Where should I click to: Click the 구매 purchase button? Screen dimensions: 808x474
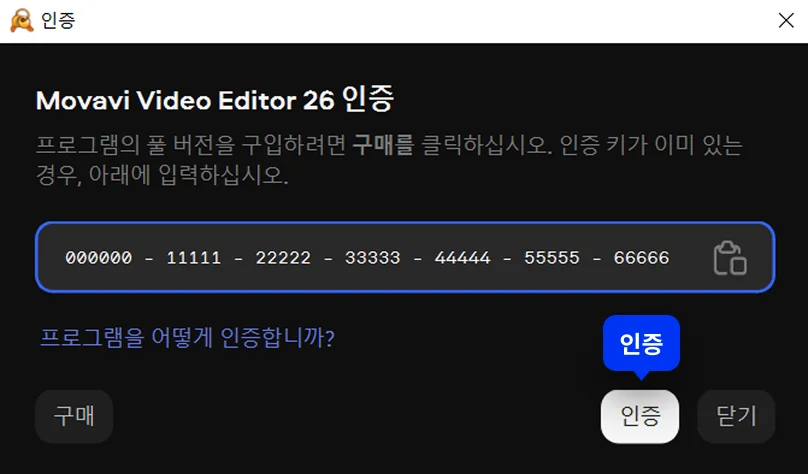click(x=74, y=416)
